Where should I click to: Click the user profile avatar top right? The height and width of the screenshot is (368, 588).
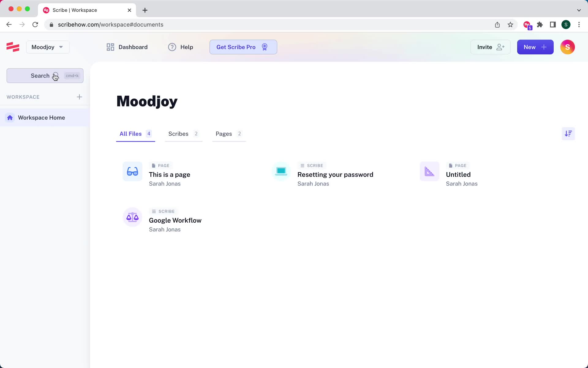point(567,47)
